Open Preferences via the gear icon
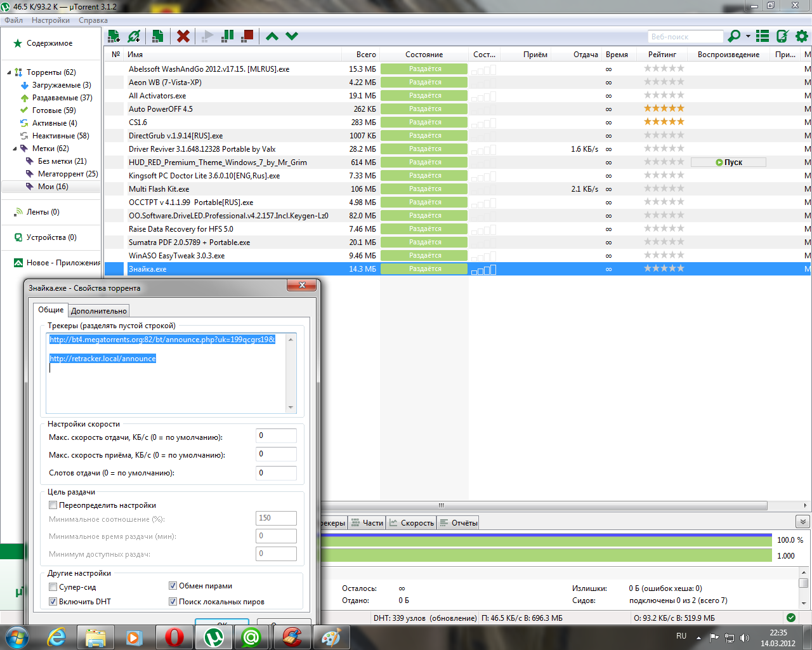Image resolution: width=812 pixels, height=650 pixels. click(x=802, y=36)
